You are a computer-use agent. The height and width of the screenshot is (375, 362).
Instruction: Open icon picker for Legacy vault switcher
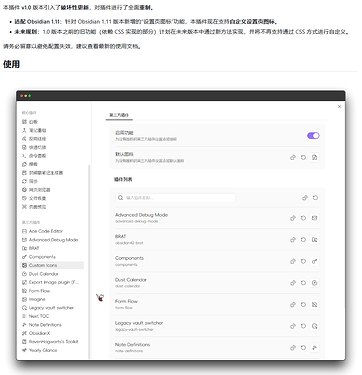click(314, 326)
